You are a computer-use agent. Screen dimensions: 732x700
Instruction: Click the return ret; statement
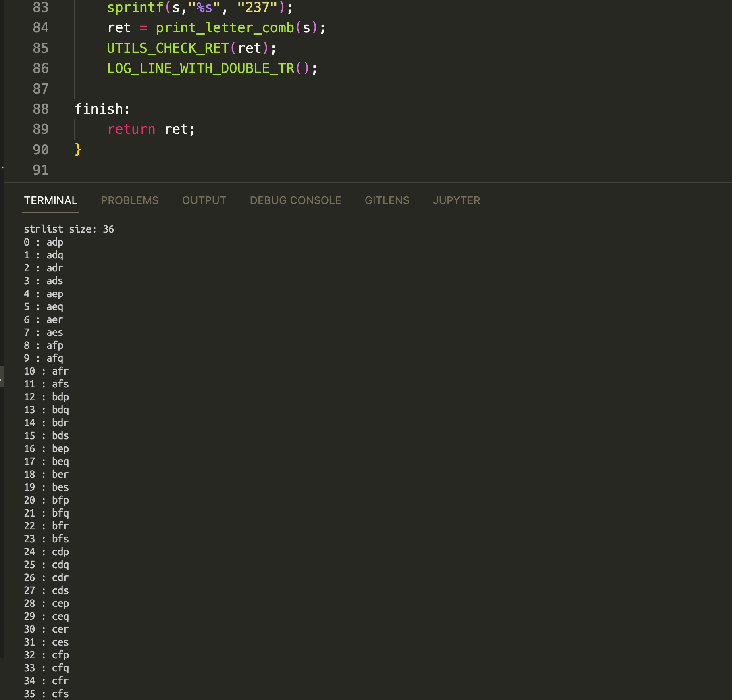150,129
